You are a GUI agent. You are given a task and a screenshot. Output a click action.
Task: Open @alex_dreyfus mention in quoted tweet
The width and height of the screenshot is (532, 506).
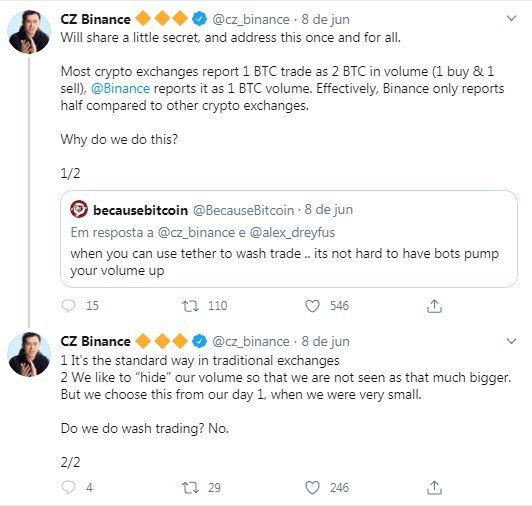292,233
